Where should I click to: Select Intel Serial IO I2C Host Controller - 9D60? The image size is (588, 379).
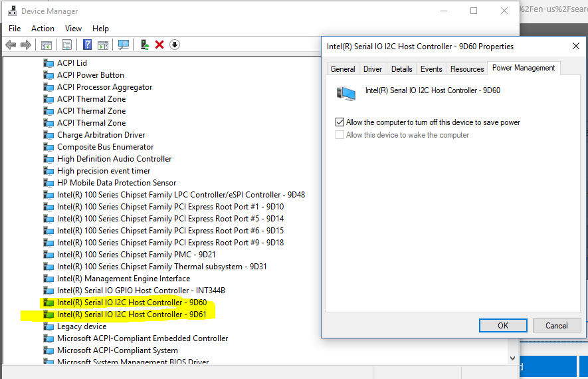point(132,303)
